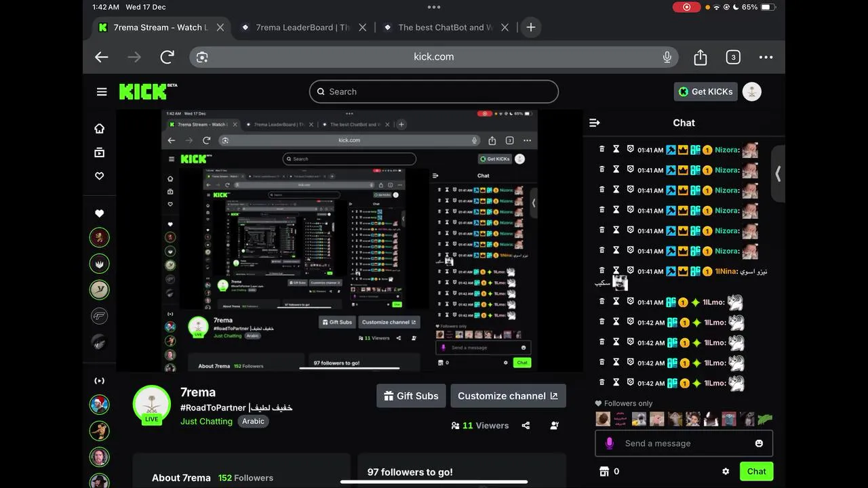This screenshot has height=488, width=868.
Task: Pick the green emote in quick emote row
Action: pos(764,419)
